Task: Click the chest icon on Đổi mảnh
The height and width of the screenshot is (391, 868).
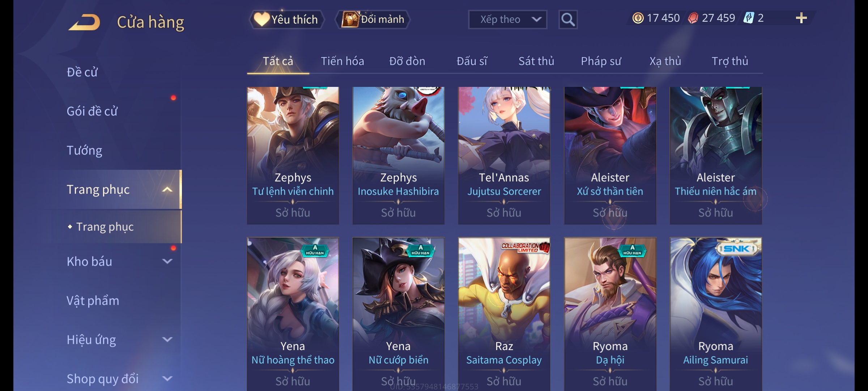Action: pyautogui.click(x=350, y=19)
